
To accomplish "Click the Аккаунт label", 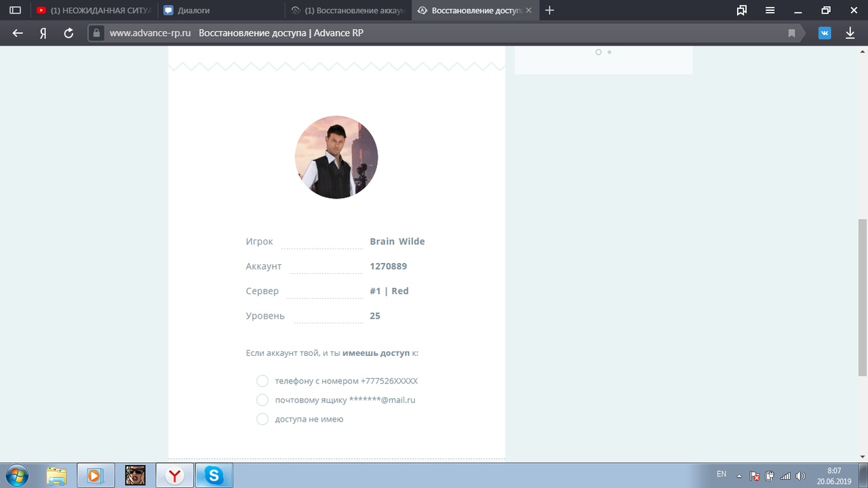I will (x=264, y=266).
